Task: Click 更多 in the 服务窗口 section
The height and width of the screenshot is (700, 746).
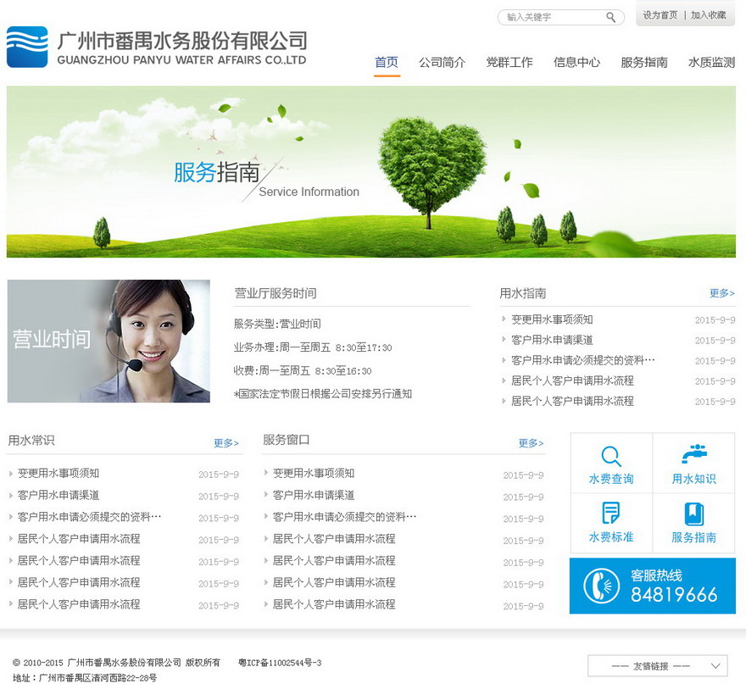Action: (531, 443)
